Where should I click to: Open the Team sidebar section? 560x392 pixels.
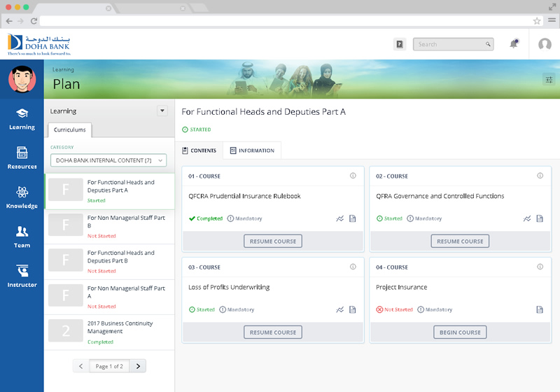point(22,237)
